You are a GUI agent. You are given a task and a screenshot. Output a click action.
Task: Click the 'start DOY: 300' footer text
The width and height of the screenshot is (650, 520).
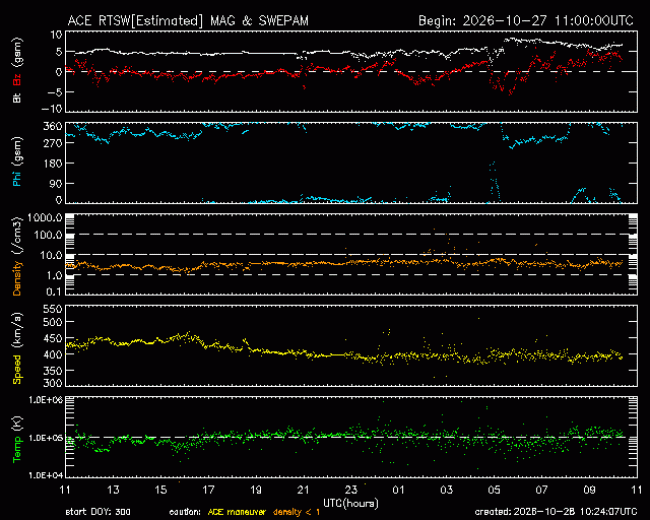pos(98,512)
